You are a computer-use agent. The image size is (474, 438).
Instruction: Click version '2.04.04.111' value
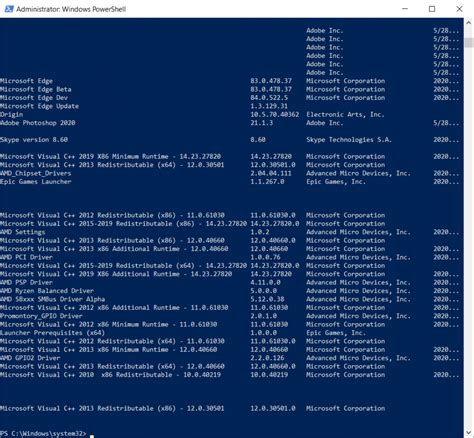tap(271, 173)
